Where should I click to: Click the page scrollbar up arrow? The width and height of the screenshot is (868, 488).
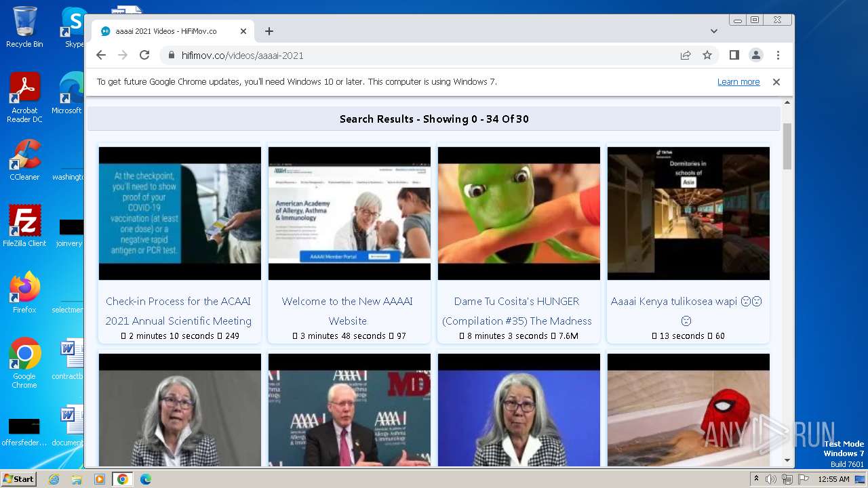point(787,102)
